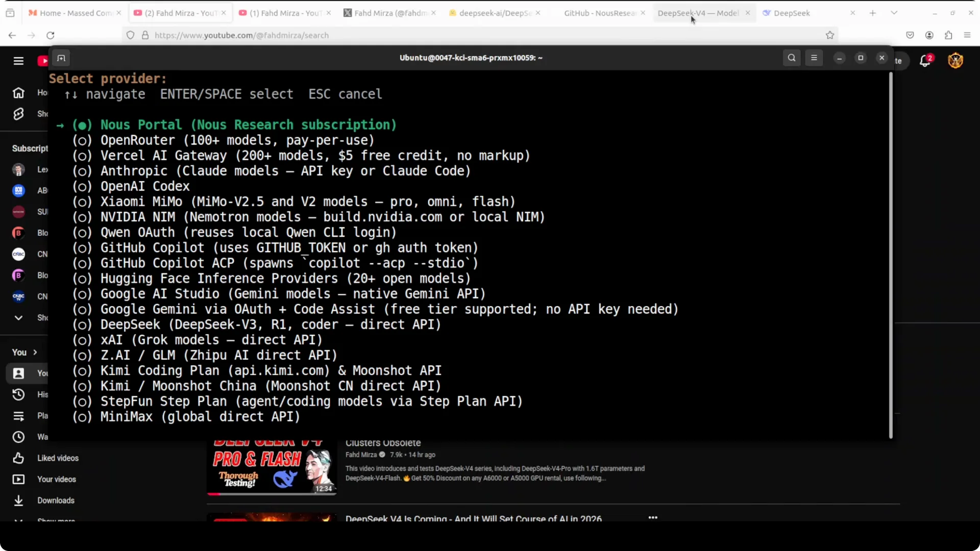The height and width of the screenshot is (551, 980).
Task: Select GitHub Copilot ACP text row
Action: (x=276, y=263)
